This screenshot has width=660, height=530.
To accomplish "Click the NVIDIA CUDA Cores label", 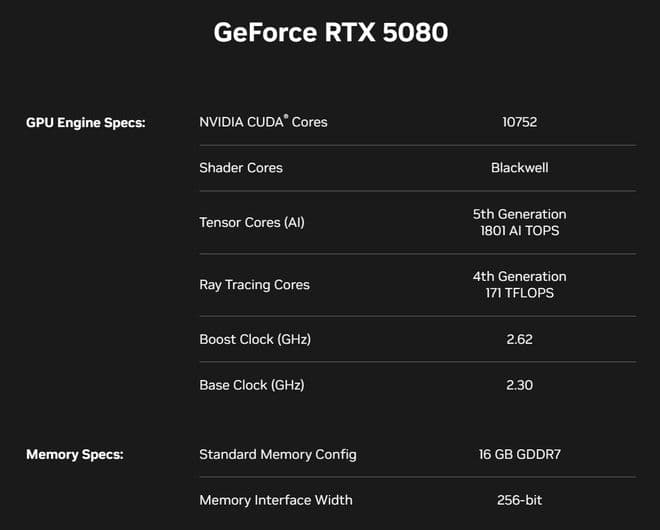I will click(x=263, y=122).
